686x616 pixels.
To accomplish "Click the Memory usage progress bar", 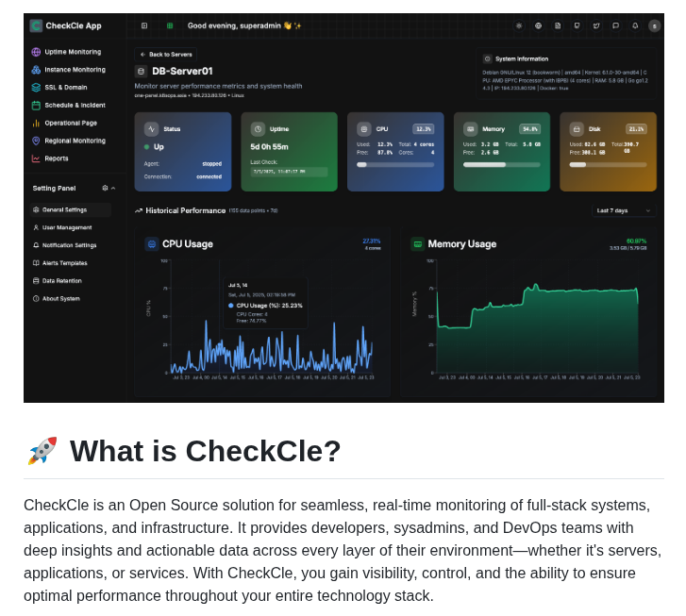I will 501,165.
